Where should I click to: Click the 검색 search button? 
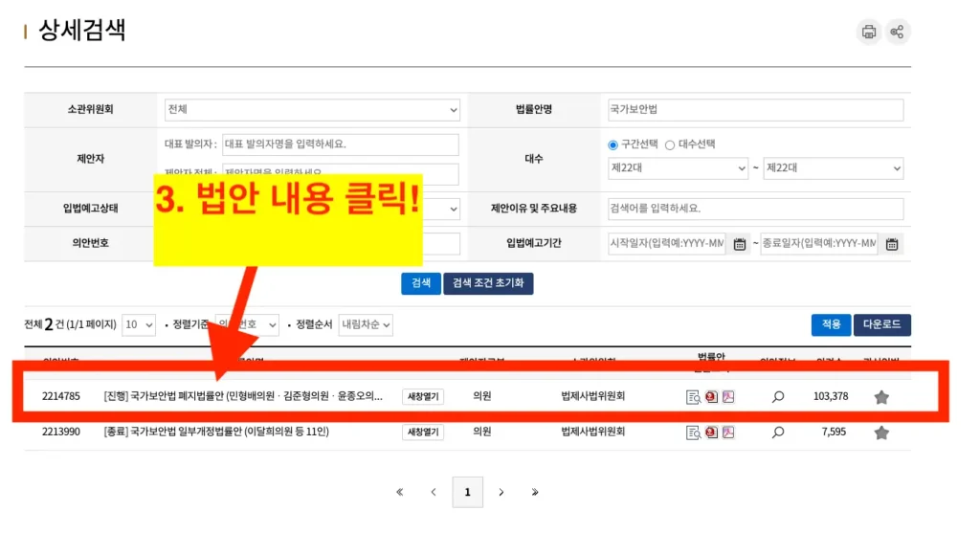pyautogui.click(x=420, y=283)
